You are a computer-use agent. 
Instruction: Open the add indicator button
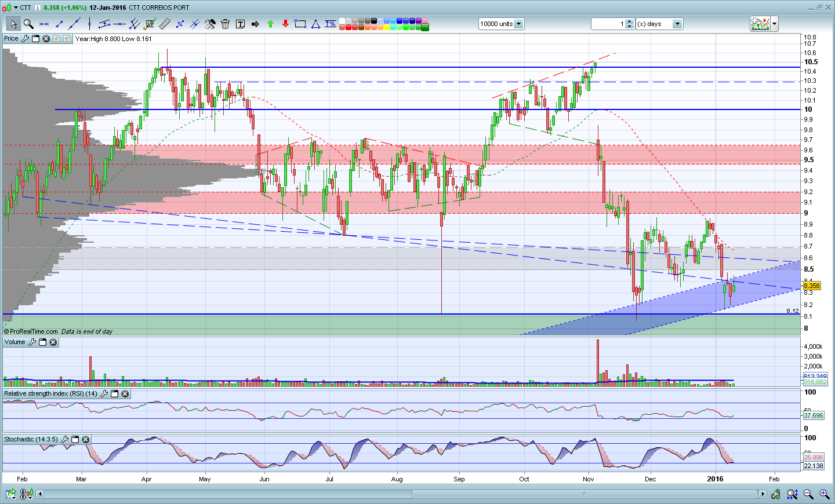(x=760, y=24)
